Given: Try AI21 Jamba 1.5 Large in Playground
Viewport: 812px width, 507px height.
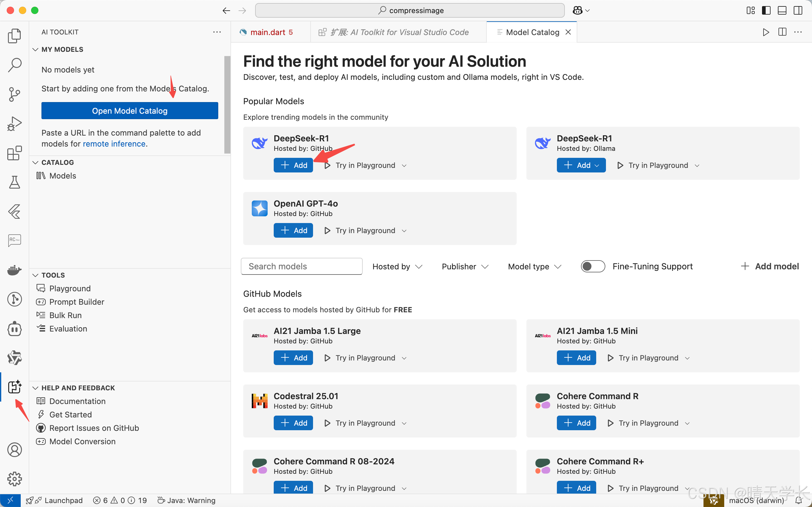Looking at the screenshot, I should pos(360,358).
